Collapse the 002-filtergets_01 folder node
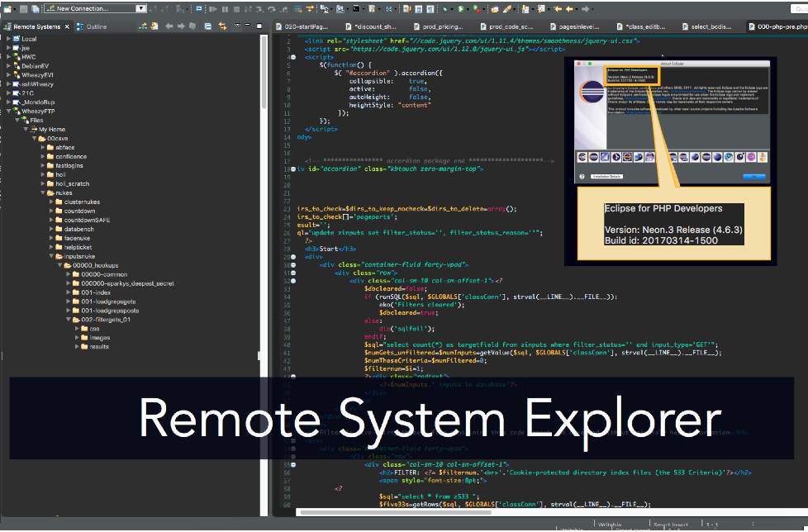This screenshot has height=532, width=808. 68,320
